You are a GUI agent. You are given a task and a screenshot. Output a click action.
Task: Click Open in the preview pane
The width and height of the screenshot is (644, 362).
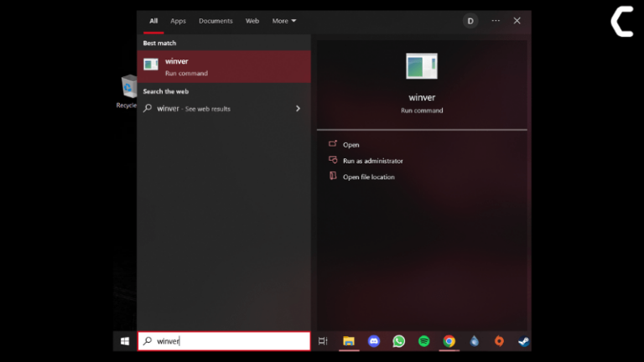[x=351, y=145]
